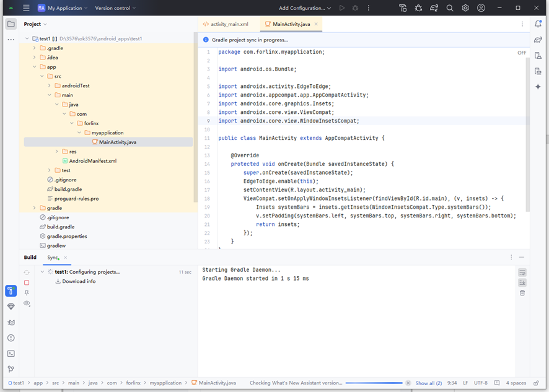Click the background task progress bar
This screenshot has width=549, height=392.
pos(374,383)
